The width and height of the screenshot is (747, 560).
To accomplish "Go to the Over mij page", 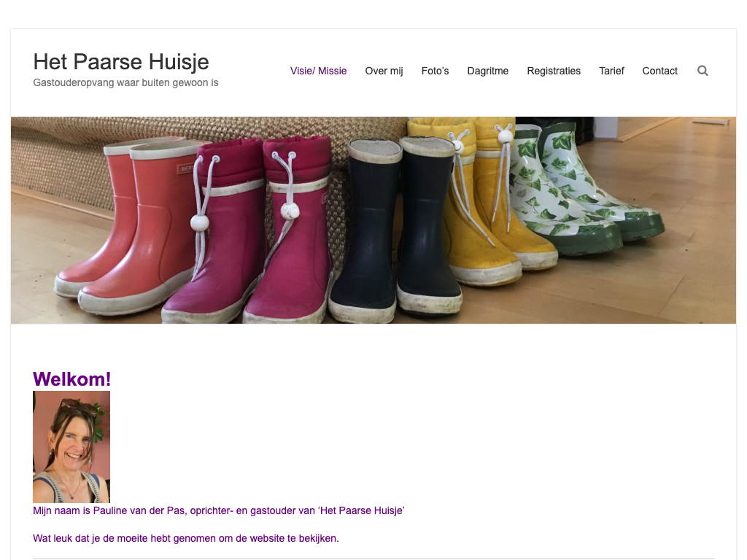I will pos(384,71).
